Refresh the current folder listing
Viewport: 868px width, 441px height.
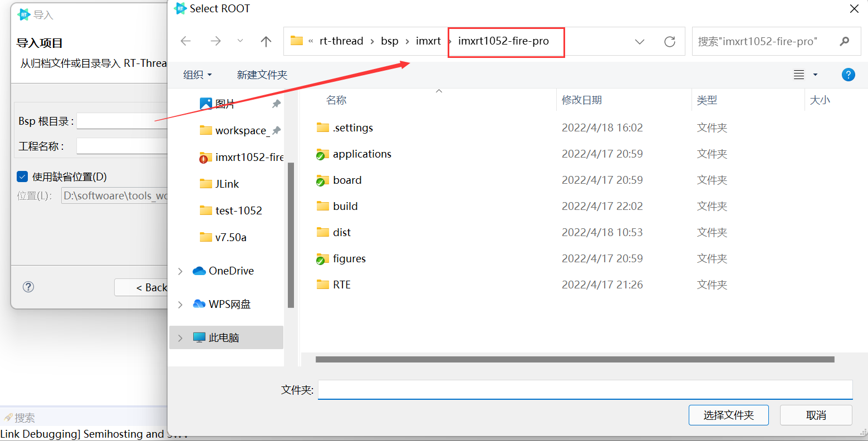pos(670,42)
